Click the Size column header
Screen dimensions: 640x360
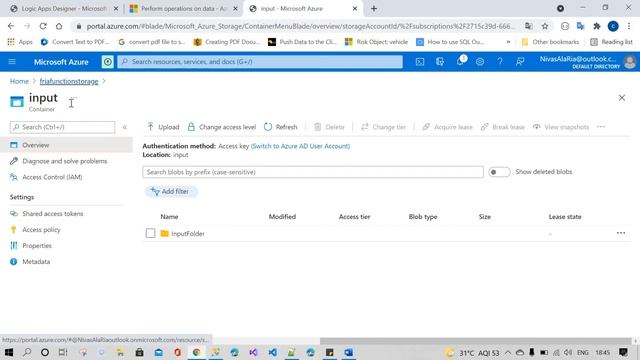tap(484, 217)
